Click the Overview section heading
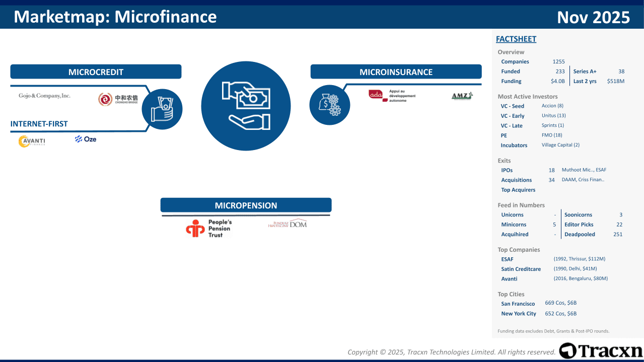 pos(511,52)
